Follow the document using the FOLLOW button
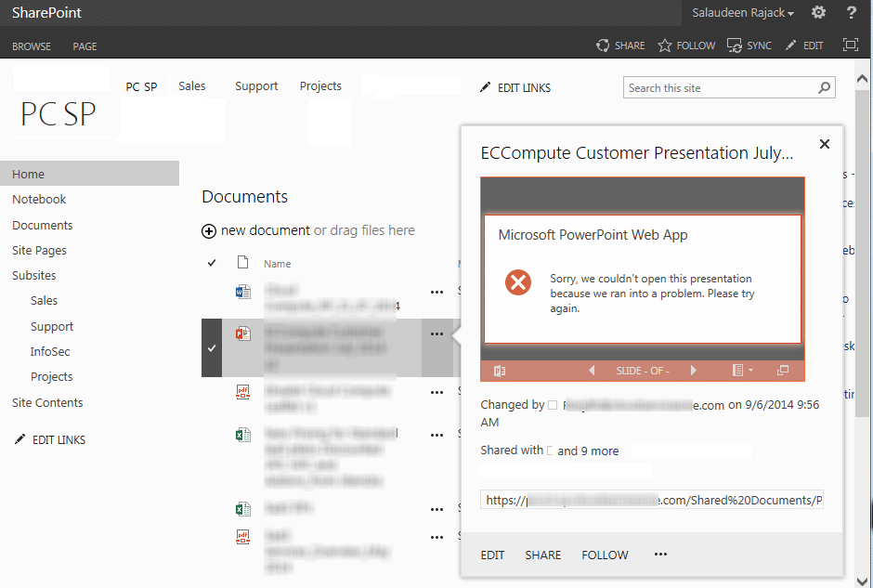 click(605, 555)
